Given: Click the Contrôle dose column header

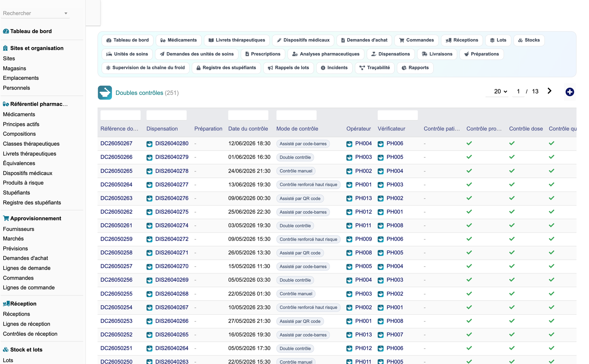Looking at the screenshot, I should (526, 129).
